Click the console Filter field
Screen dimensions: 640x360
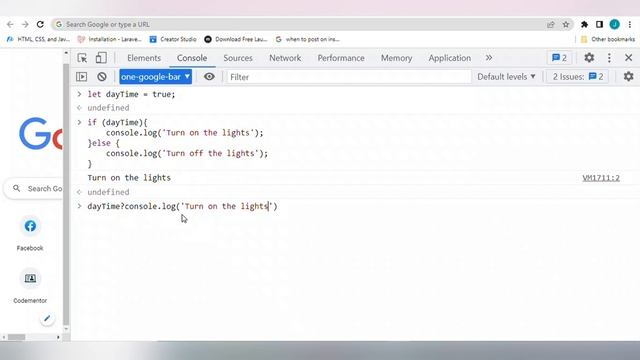(349, 77)
